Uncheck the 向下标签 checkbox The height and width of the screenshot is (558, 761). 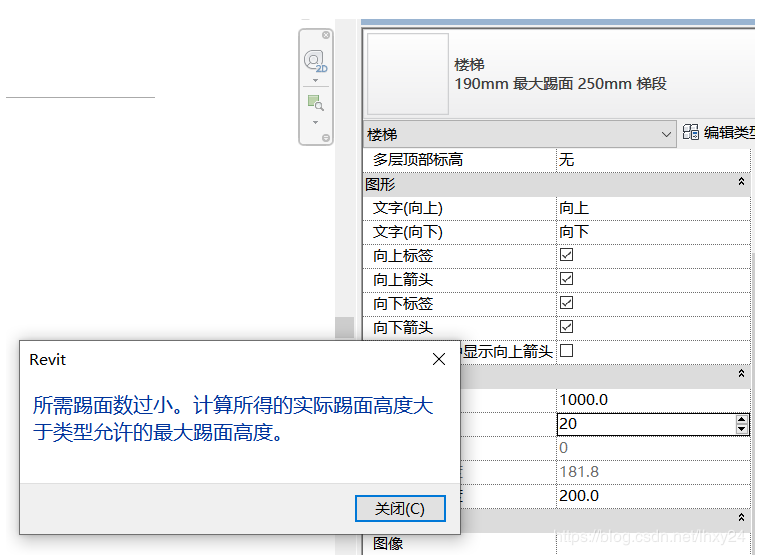tap(566, 303)
